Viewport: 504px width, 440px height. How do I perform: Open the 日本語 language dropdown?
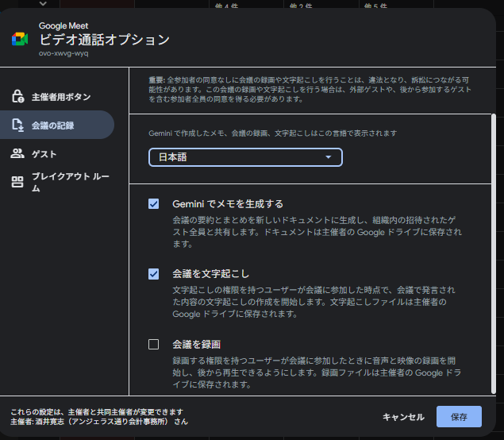(x=245, y=157)
